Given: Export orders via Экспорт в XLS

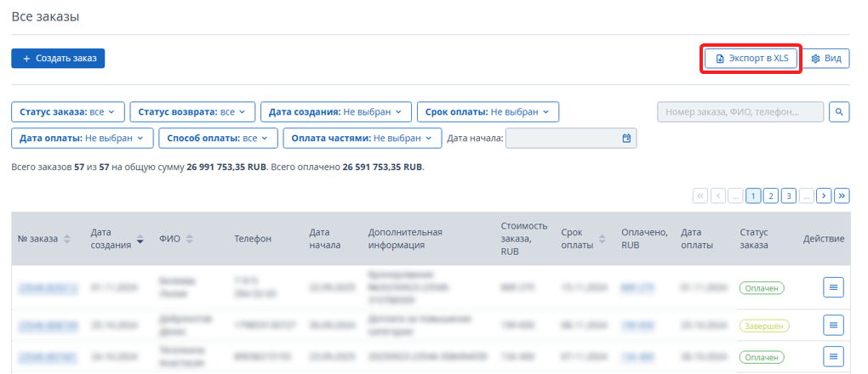Looking at the screenshot, I should 751,59.
